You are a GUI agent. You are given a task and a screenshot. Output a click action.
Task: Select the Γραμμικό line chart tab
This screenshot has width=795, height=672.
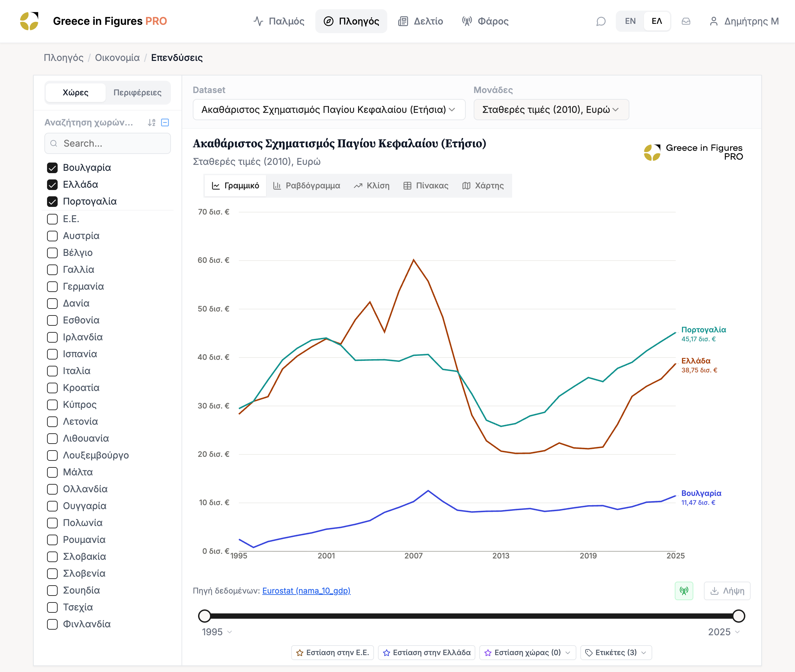tap(235, 186)
